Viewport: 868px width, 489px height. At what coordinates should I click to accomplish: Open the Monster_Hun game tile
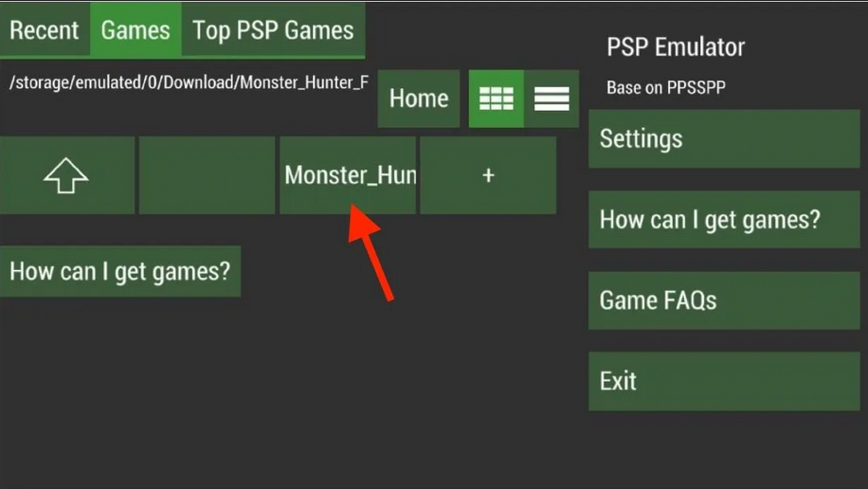(x=348, y=175)
